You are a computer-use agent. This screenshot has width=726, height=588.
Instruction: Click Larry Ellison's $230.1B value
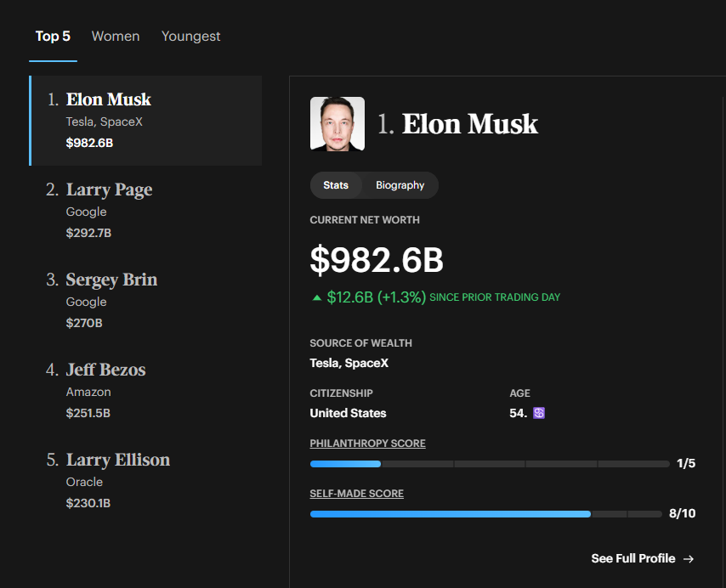pyautogui.click(x=88, y=503)
